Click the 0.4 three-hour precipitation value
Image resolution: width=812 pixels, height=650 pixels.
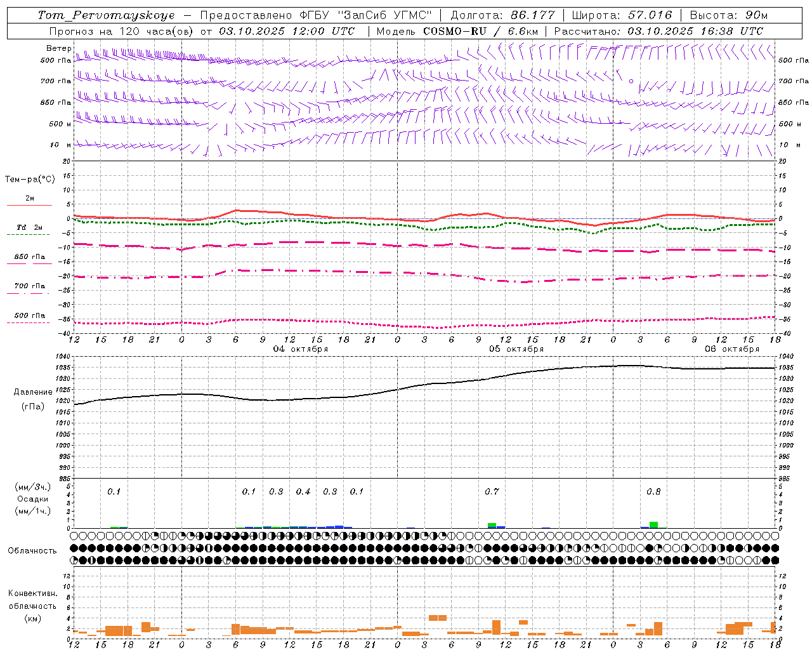pos(303,491)
